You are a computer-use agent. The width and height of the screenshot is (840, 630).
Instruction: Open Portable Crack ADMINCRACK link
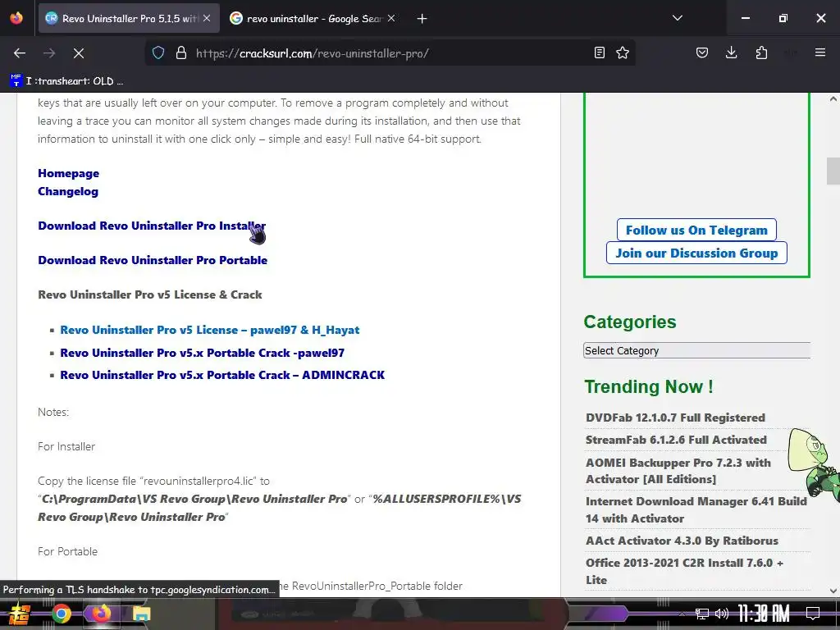(222, 375)
